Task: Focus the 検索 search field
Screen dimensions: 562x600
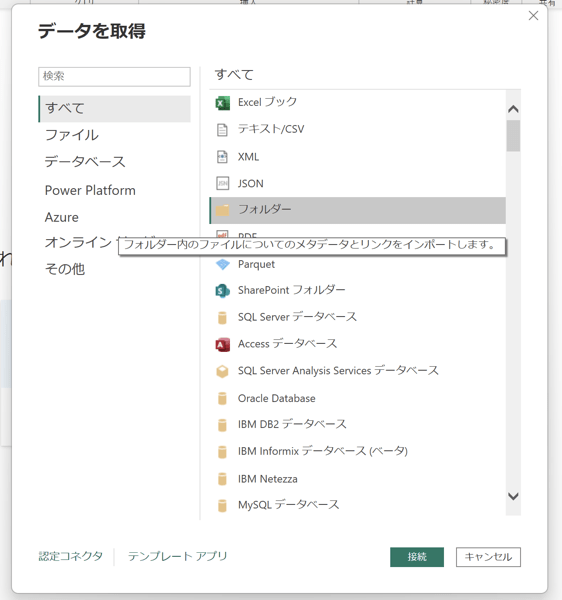Action: tap(114, 77)
